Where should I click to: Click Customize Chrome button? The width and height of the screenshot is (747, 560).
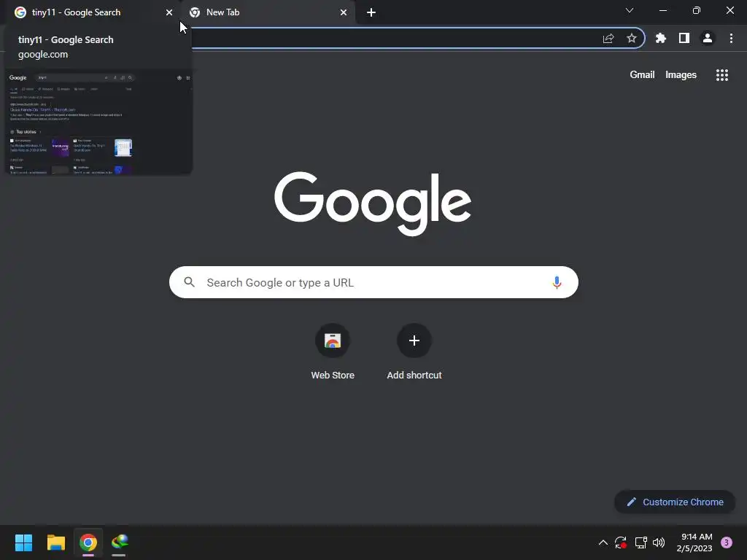(675, 502)
